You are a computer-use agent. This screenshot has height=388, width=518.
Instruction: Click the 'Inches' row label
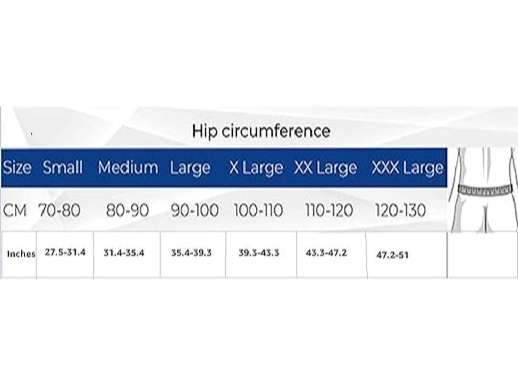pos(21,254)
